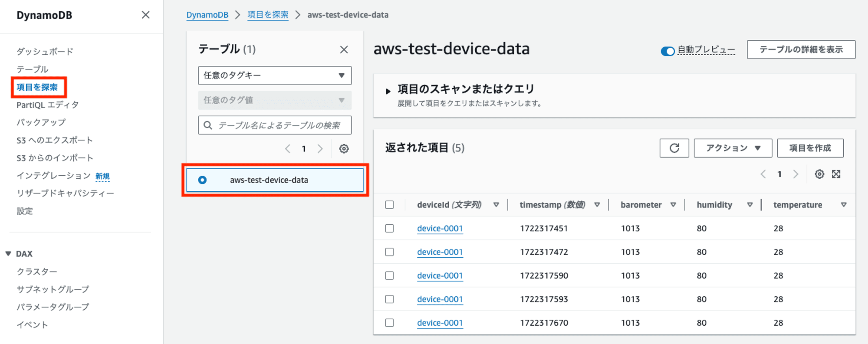Go to previous page of returned items
Image resolution: width=868 pixels, height=344 pixels.
coord(763,174)
